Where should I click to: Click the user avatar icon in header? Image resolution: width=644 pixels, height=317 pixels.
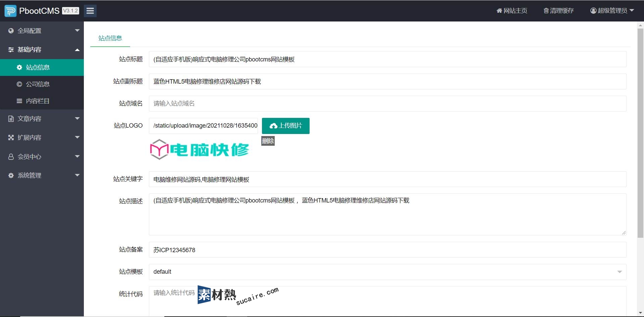(593, 11)
